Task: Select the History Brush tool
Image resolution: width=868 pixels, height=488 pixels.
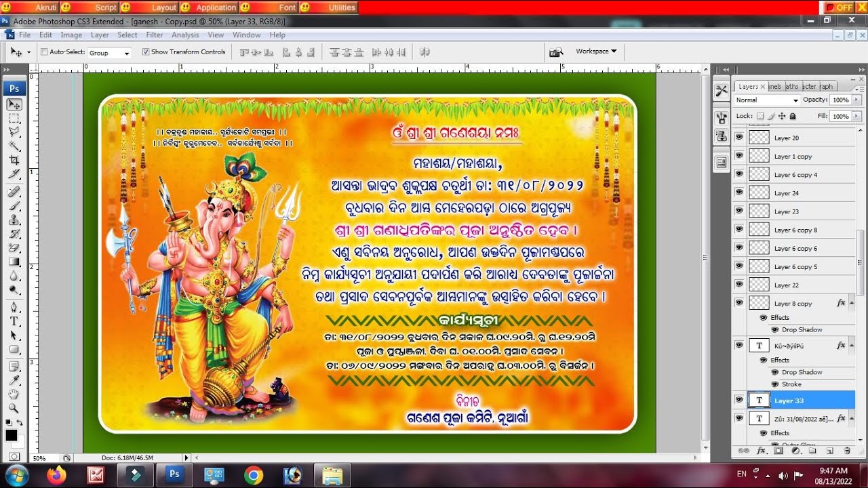Action: point(14,234)
